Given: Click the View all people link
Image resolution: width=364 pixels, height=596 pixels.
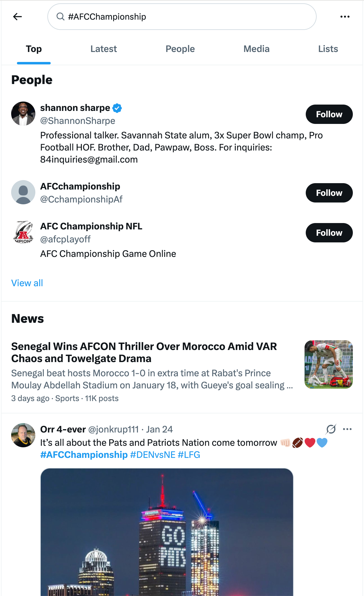Looking at the screenshot, I should 27,283.
